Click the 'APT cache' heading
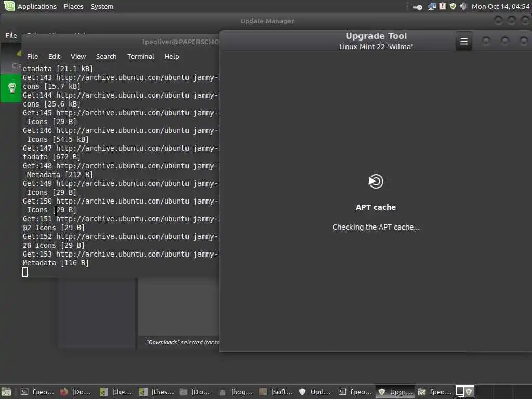 click(376, 207)
